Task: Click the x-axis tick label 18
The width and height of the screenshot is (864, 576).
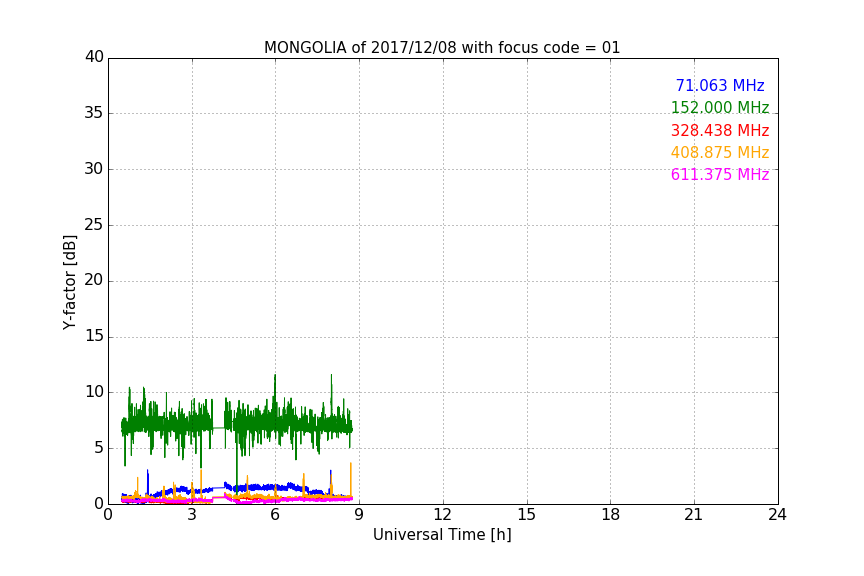Action: point(610,515)
